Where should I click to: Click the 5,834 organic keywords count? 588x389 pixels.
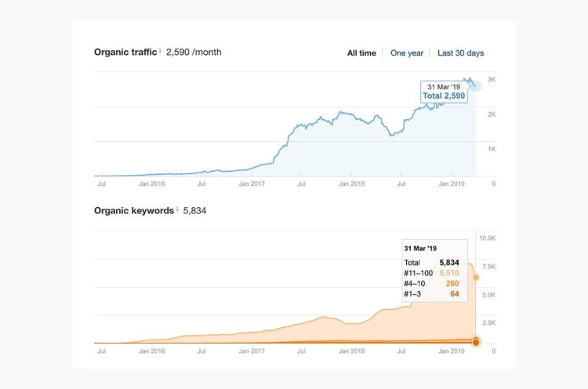(194, 210)
